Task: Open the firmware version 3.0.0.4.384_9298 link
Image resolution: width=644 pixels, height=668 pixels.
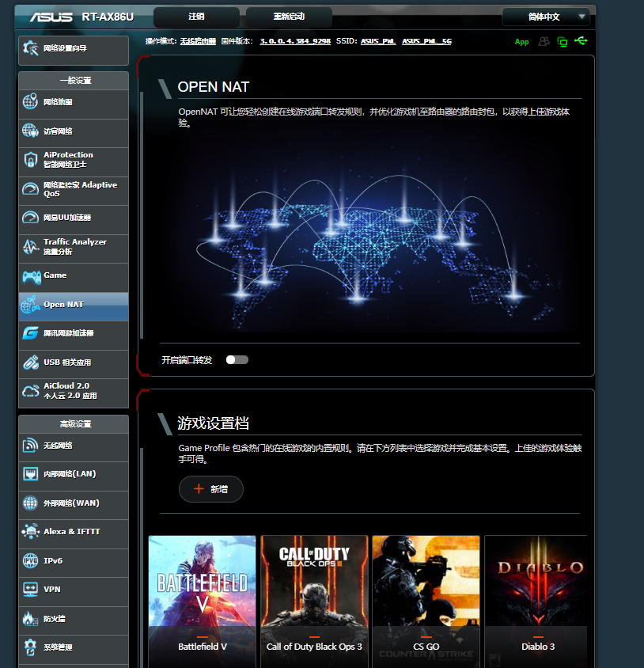Action: [x=295, y=41]
